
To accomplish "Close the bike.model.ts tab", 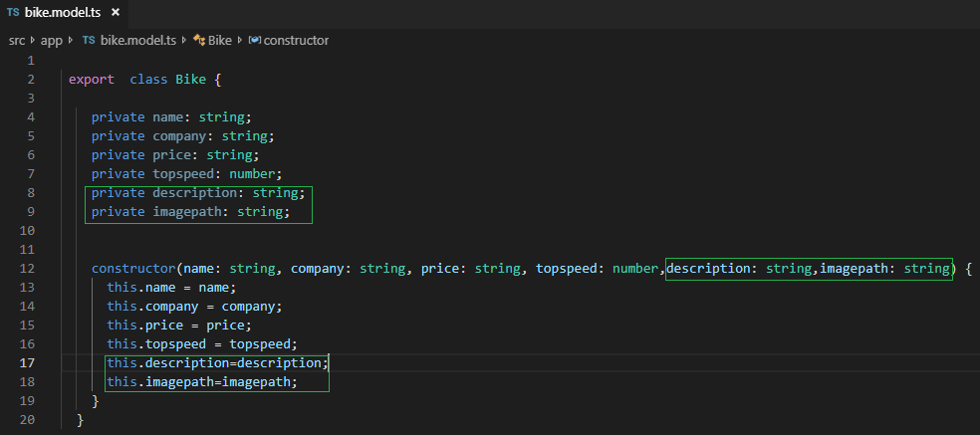I will pyautogui.click(x=115, y=14).
